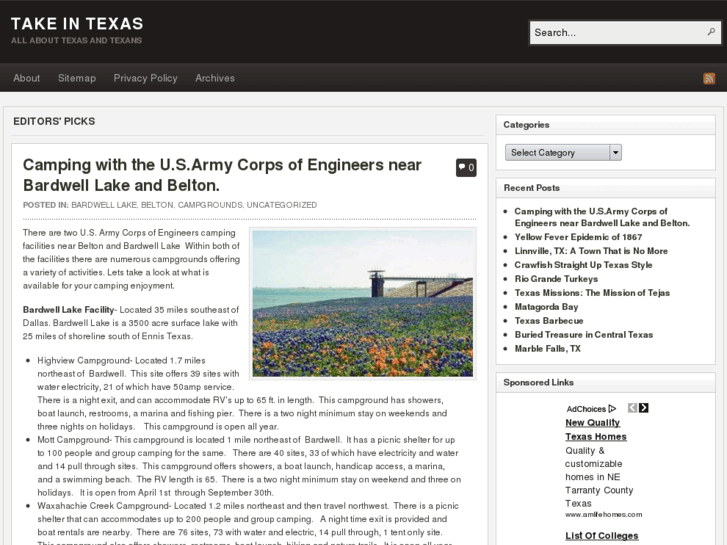Open the BARDWELL LAKE category link
The image size is (727, 545).
coord(104,205)
